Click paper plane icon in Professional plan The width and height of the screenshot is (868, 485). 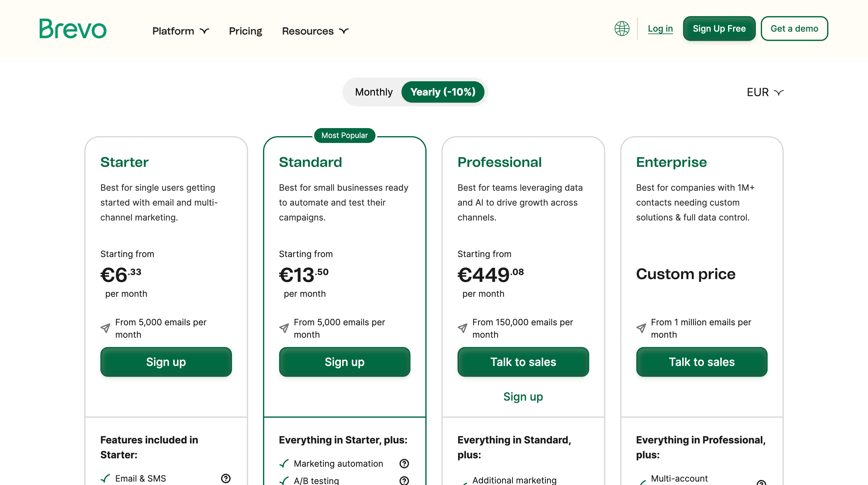click(x=462, y=328)
